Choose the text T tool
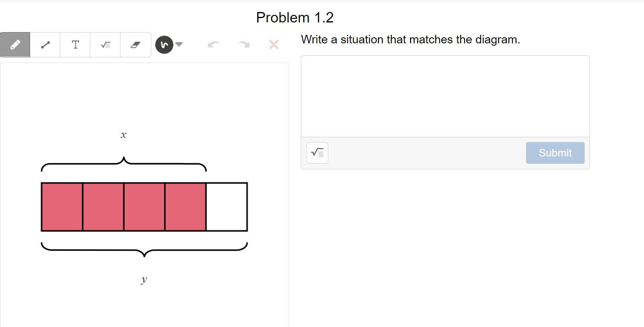This screenshot has height=327, width=644. click(75, 45)
